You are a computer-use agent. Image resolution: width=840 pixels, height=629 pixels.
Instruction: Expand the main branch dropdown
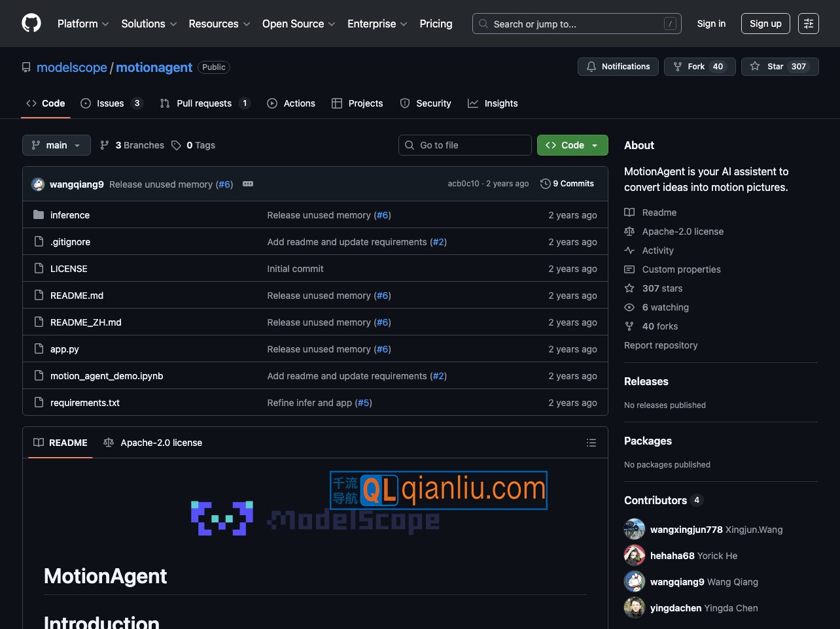(56, 145)
